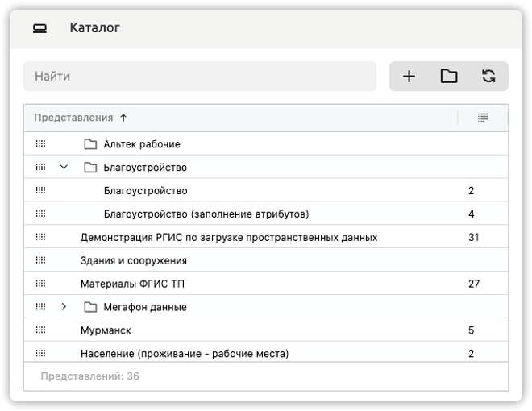Click count 31 in Демонстрация РГИС row

point(474,238)
